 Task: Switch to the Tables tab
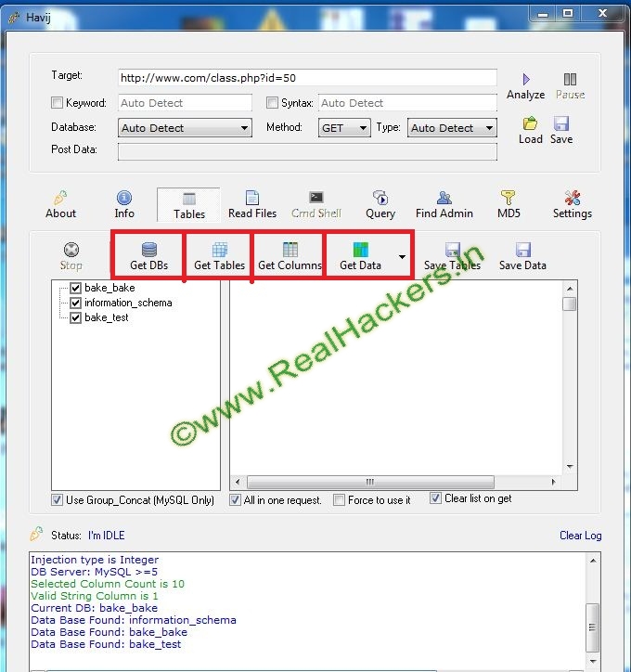(189, 205)
